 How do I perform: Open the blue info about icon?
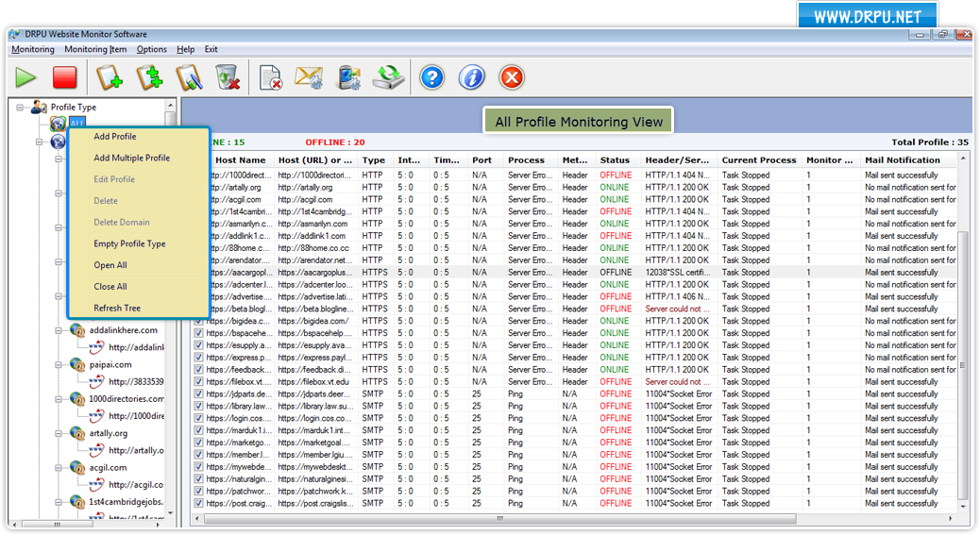coord(472,77)
